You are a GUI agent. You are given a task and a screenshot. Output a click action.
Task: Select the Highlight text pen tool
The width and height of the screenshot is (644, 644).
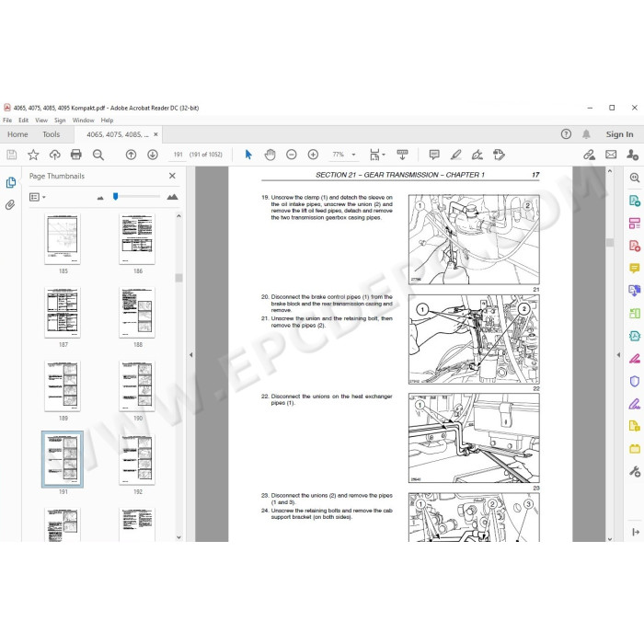(456, 155)
